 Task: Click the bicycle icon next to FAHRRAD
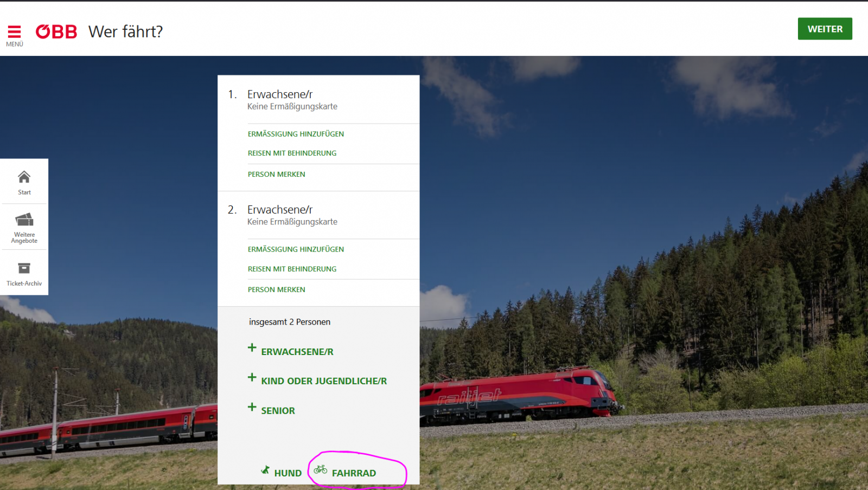tap(321, 469)
